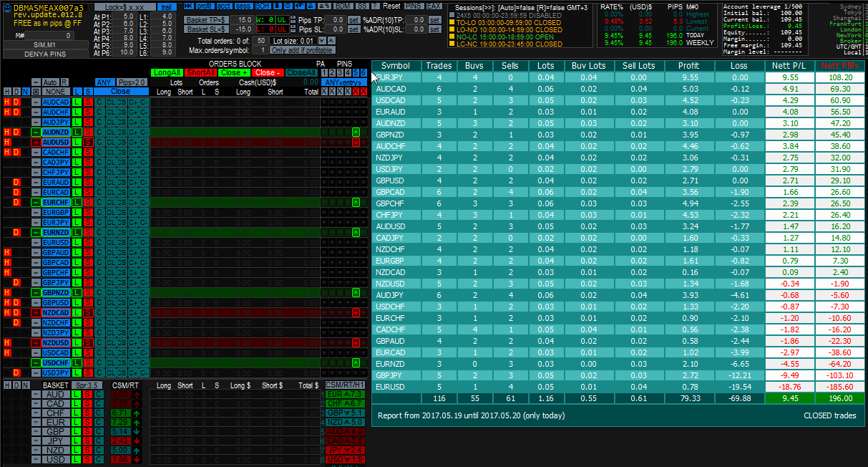Click the M# magic number field
Viewport: 868px width, 467px height.
(x=49, y=35)
